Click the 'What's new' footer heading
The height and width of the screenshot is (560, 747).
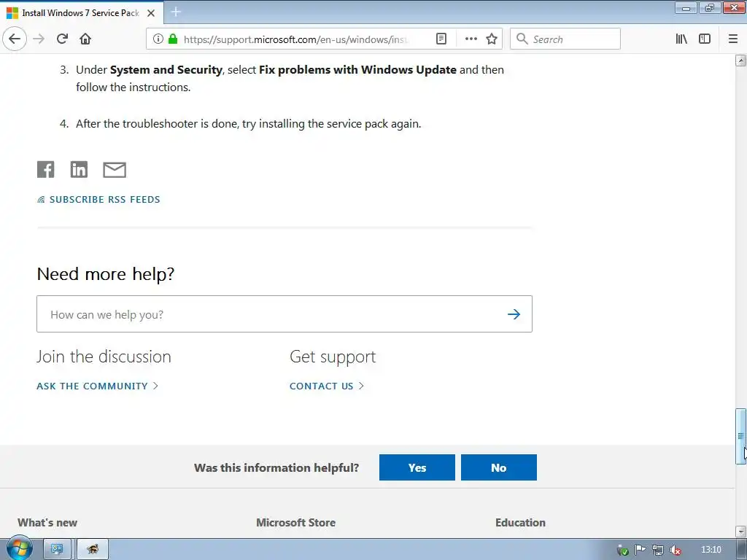coord(47,523)
